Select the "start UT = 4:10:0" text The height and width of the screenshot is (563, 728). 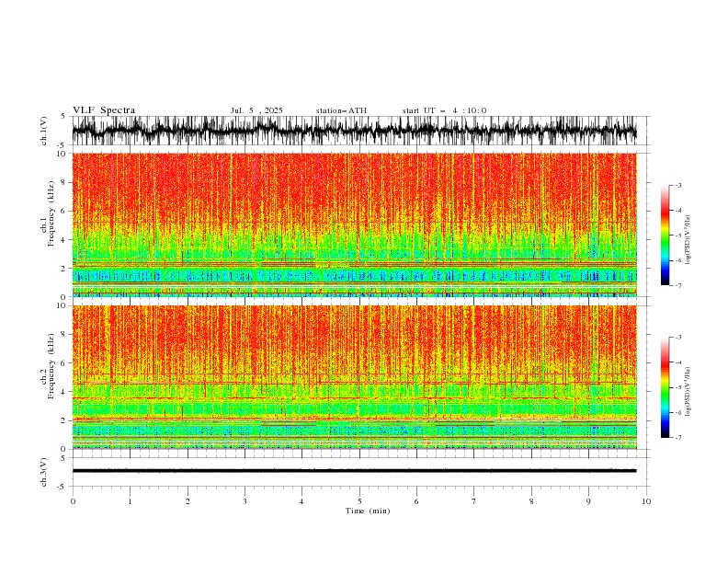(444, 110)
